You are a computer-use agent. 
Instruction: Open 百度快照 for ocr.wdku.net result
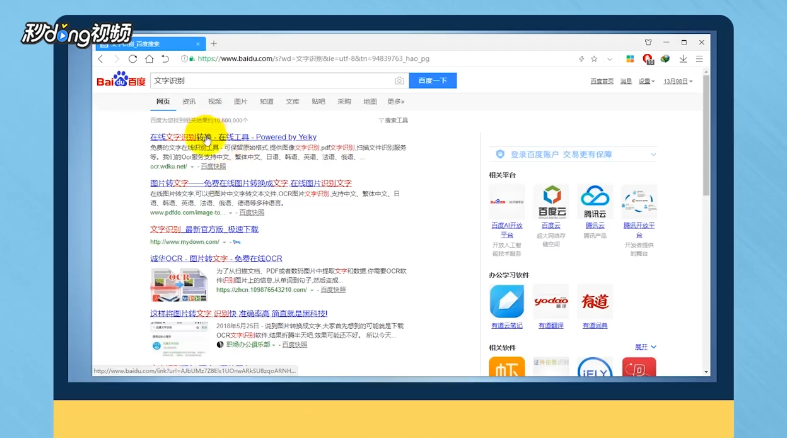213,166
